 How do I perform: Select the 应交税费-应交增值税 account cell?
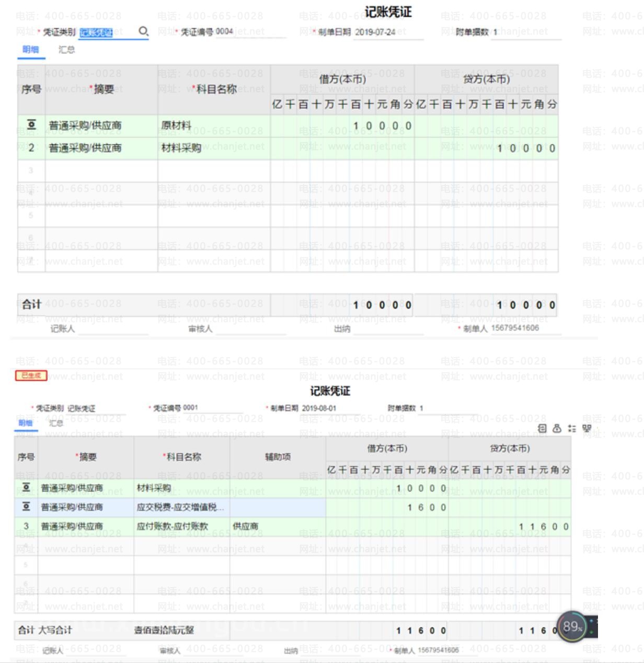(x=181, y=507)
